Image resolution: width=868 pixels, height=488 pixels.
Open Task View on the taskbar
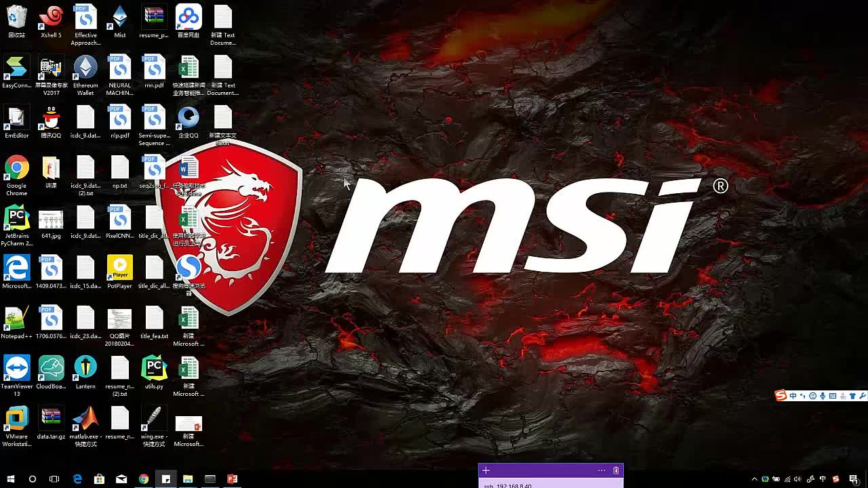click(x=54, y=479)
